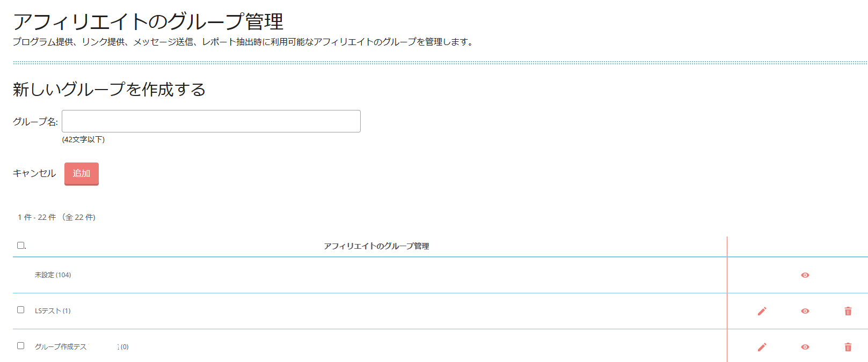Click the page title アフィリエイトのグループ管理
The width and height of the screenshot is (868, 362).
(148, 21)
